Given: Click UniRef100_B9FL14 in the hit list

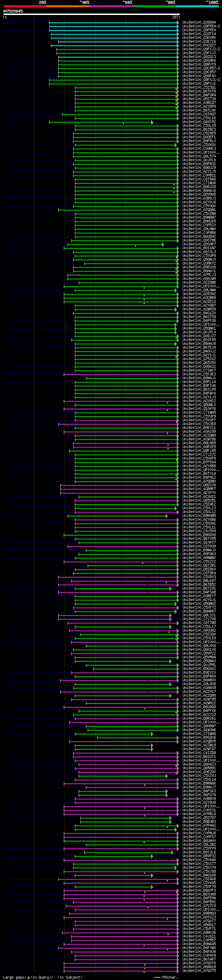Looking at the screenshot, I should click(x=199, y=382).
